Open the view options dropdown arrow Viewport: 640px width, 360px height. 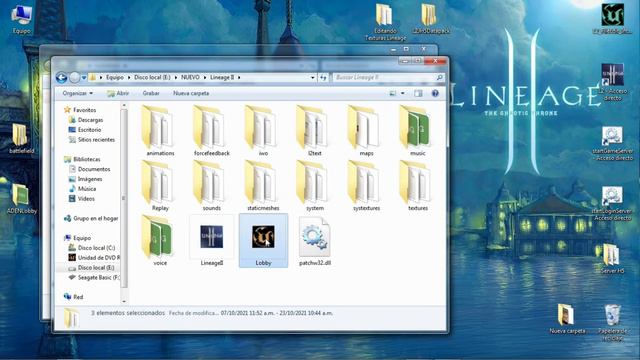tap(403, 93)
